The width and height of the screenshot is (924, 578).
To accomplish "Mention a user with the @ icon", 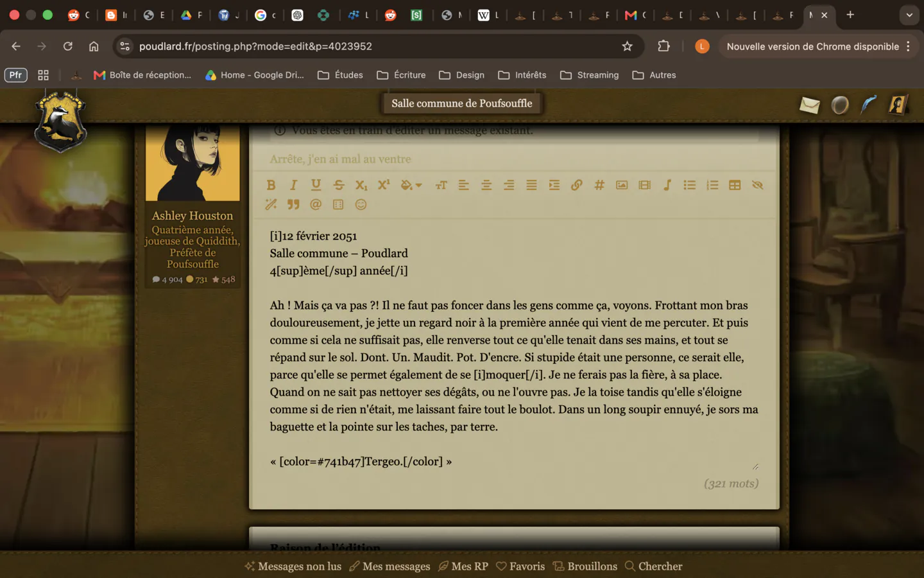I will coord(316,204).
